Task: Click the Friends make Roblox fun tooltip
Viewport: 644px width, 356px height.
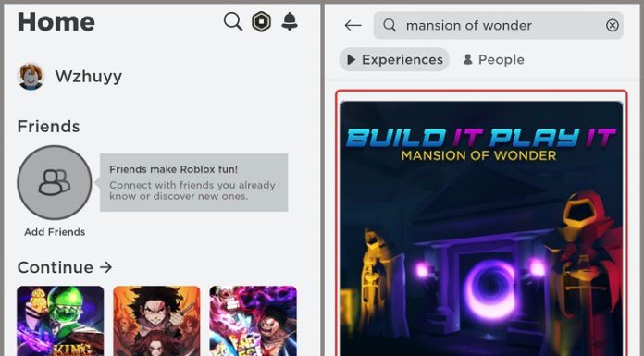Action: (x=193, y=182)
